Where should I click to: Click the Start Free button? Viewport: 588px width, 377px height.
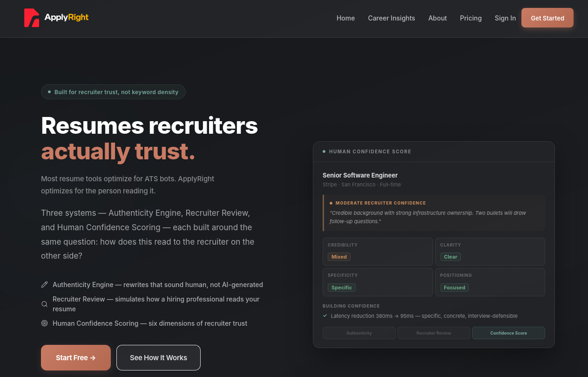point(76,357)
